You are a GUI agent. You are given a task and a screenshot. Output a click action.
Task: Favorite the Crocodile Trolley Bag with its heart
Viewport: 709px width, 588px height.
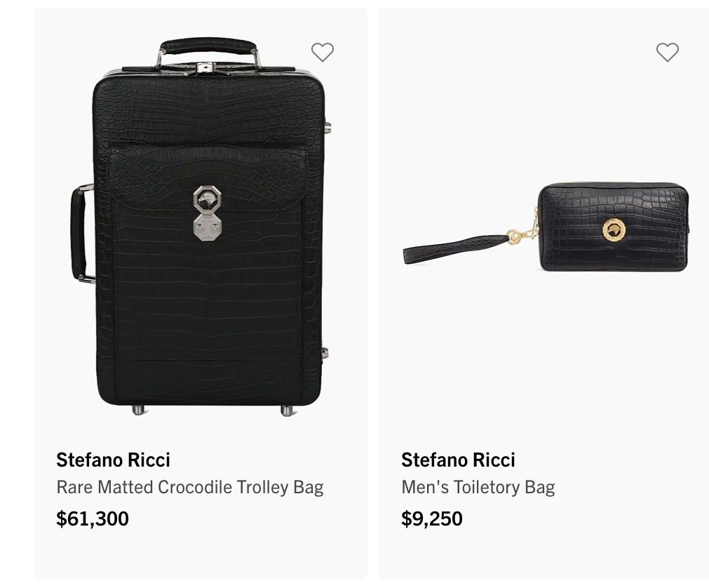(x=323, y=52)
